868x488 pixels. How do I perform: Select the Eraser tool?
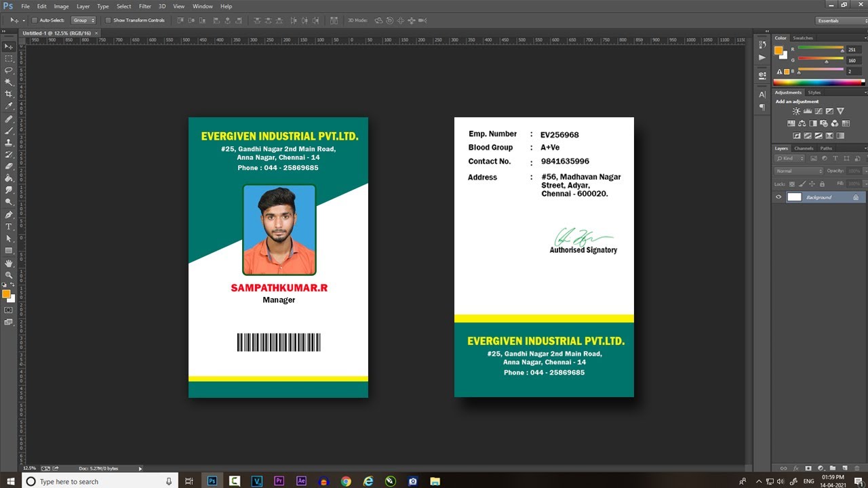[x=9, y=166]
